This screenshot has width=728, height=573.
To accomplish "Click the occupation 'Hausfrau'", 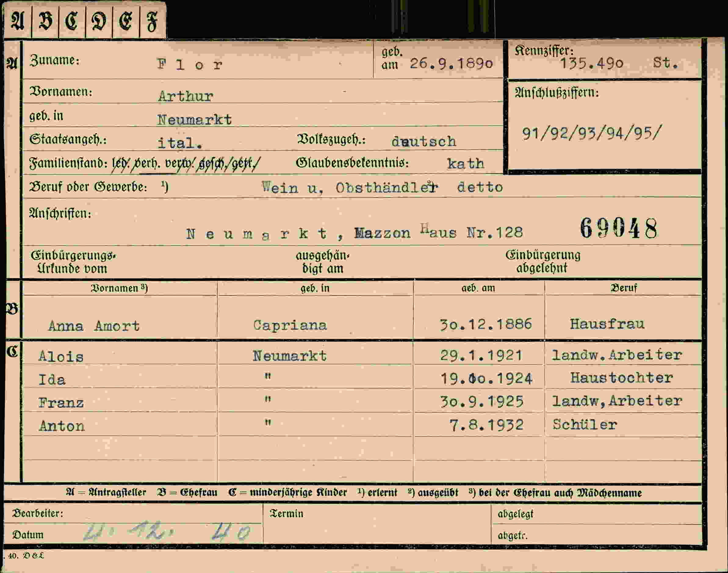I will [607, 324].
